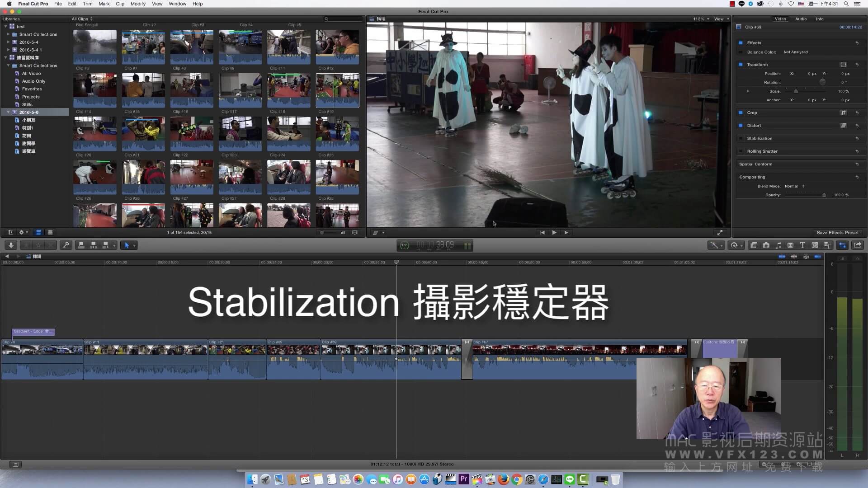Enable the Transform onscreen controls icon
868x488 pixels.
843,65
